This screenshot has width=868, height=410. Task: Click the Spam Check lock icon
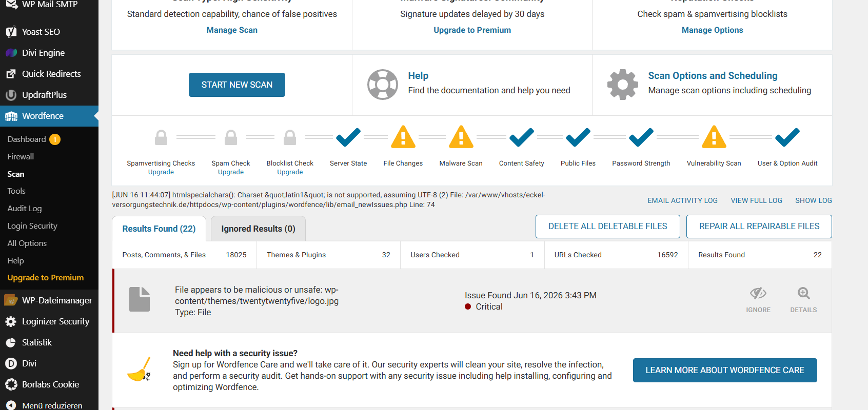[231, 137]
